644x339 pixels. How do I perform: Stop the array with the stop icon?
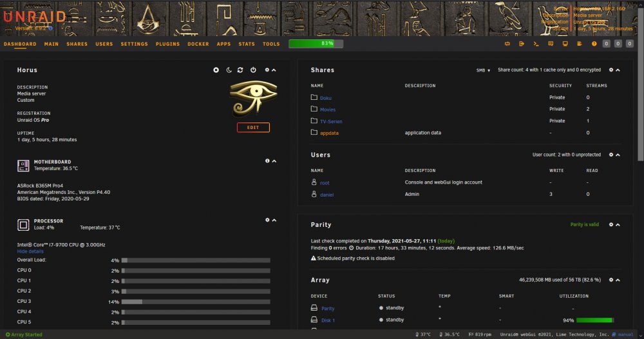216,70
